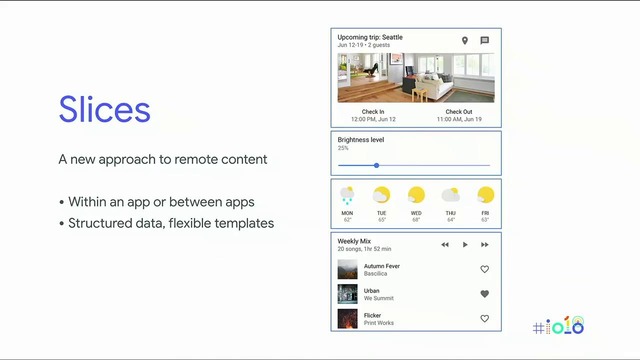Play the Weekly Mix playlist
Image resolution: width=640 pixels, height=360 pixels.
465,244
